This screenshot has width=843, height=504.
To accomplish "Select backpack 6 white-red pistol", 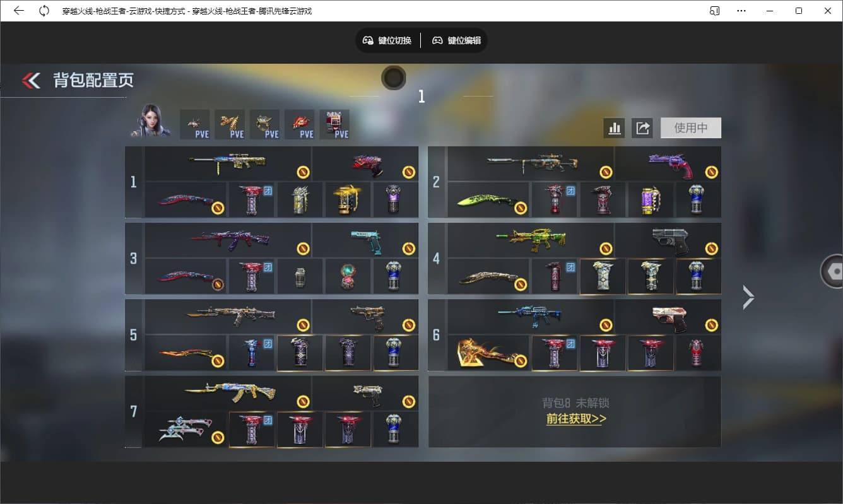I will point(668,317).
